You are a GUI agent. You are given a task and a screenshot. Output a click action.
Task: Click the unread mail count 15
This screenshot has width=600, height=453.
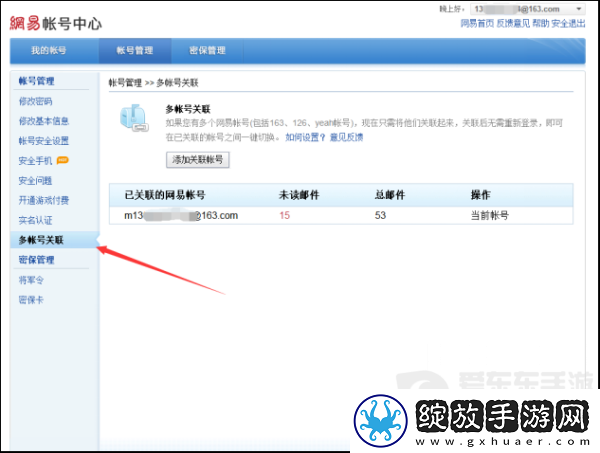[284, 215]
